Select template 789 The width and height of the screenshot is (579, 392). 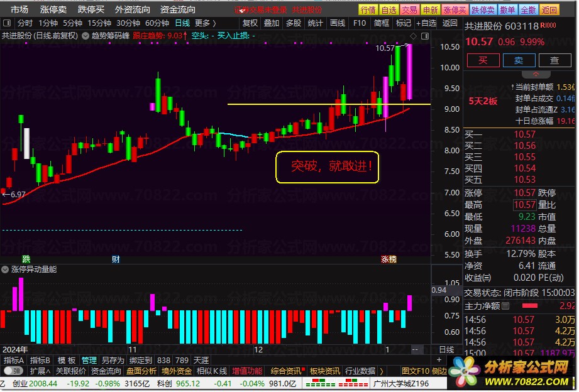(x=182, y=360)
